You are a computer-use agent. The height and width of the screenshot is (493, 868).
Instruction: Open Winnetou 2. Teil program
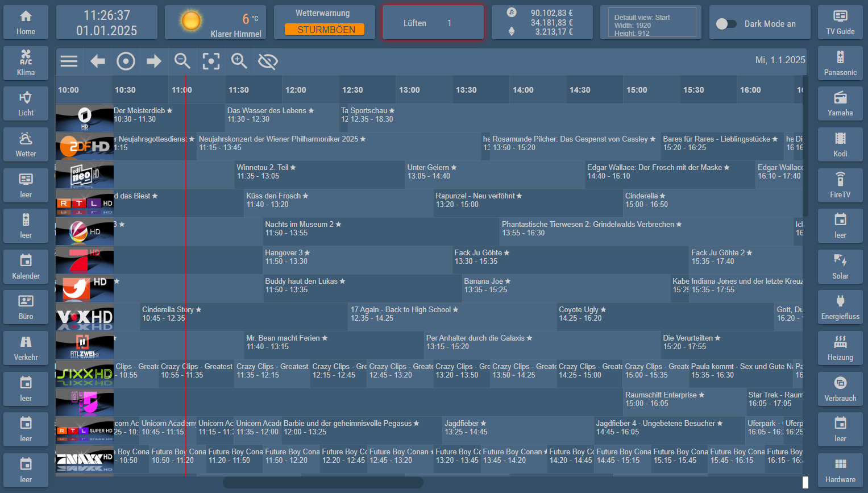coord(319,175)
